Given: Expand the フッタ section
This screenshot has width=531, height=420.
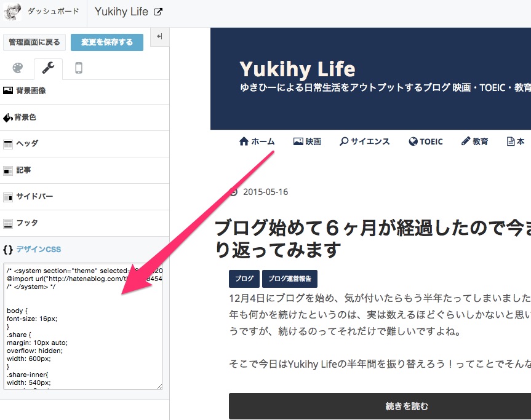Looking at the screenshot, I should [x=85, y=223].
